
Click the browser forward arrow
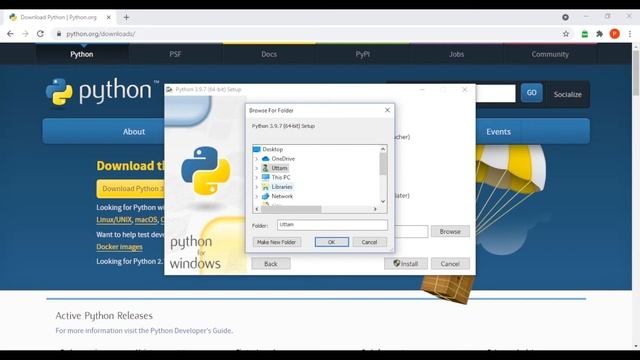click(25, 34)
